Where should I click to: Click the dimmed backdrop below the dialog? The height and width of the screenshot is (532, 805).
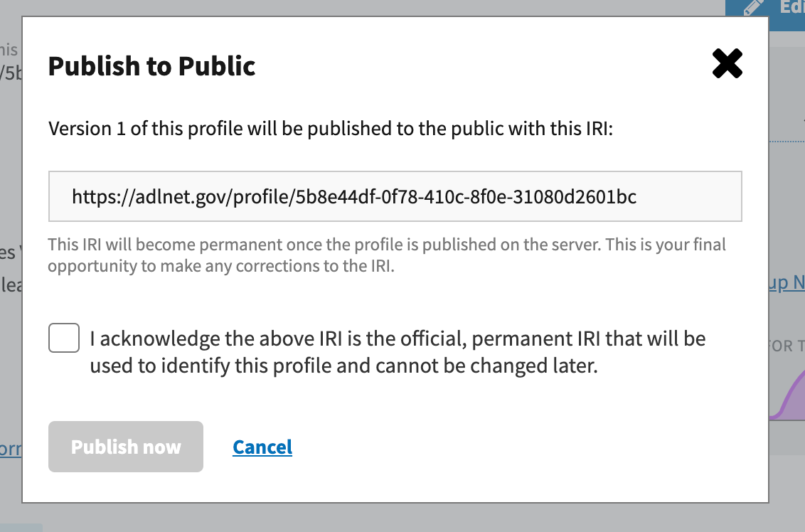pos(398,518)
